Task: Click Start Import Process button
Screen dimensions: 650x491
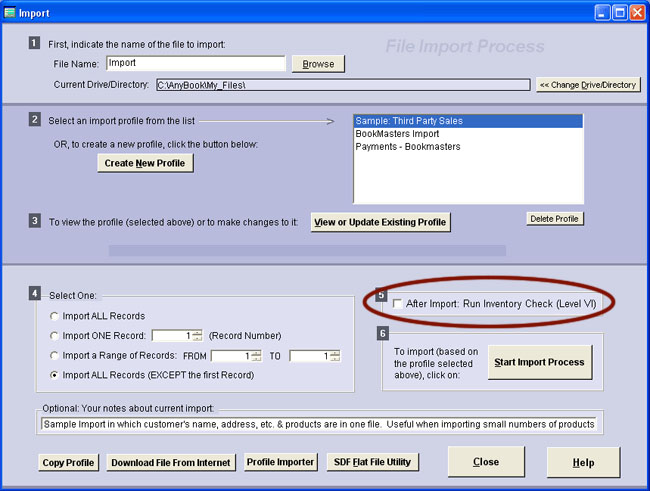Action: pyautogui.click(x=537, y=361)
